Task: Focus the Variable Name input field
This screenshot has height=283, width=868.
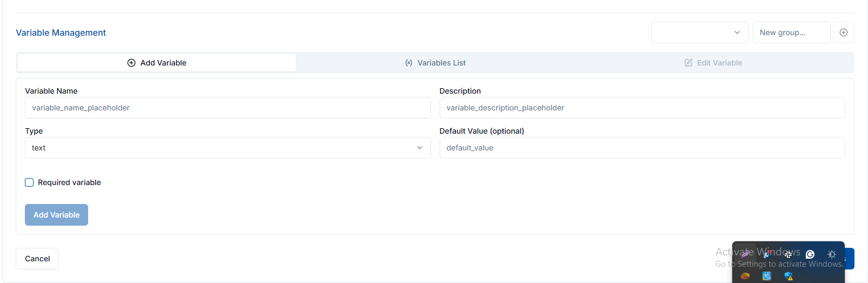Action: coord(227,108)
